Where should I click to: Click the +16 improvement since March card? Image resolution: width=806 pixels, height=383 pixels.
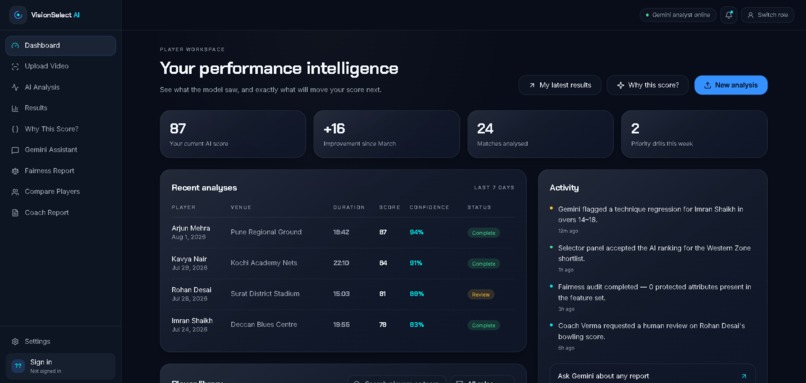(x=387, y=134)
